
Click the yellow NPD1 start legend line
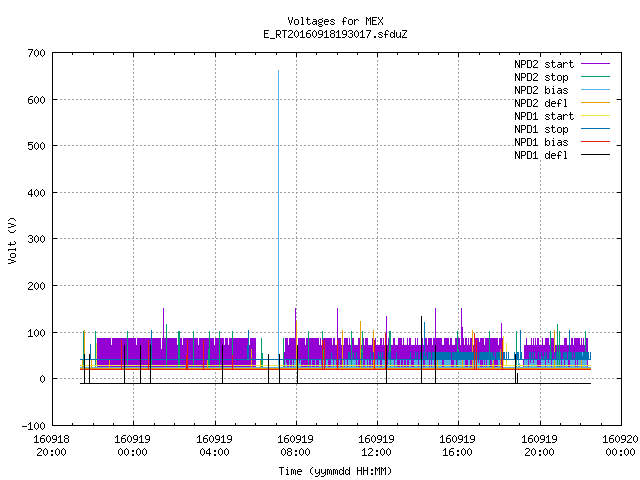pyautogui.click(x=595, y=116)
